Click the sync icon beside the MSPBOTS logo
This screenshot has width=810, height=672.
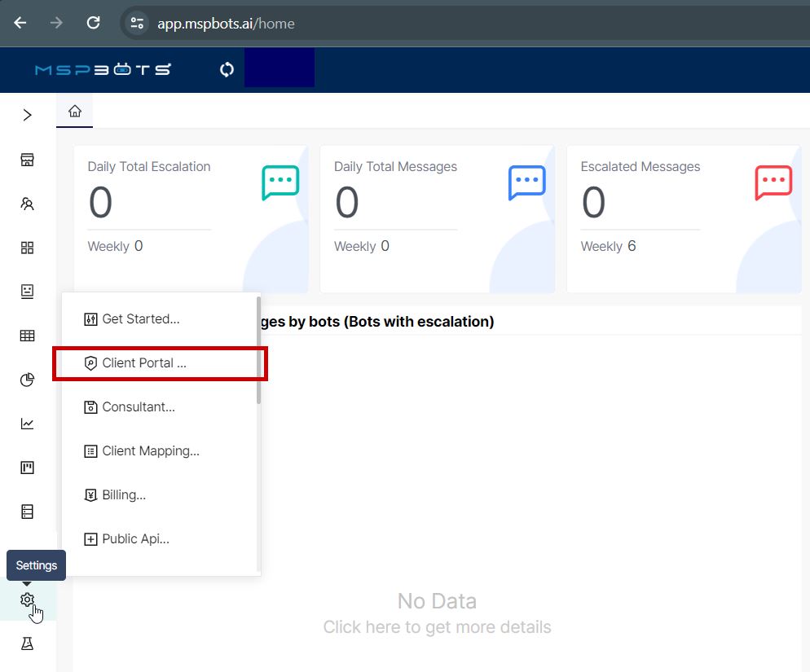pos(226,69)
